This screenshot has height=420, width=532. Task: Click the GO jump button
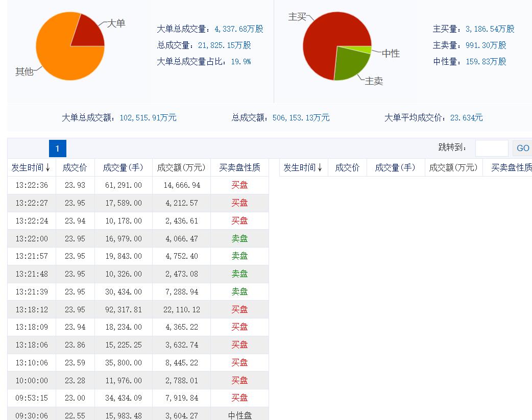coord(522,149)
